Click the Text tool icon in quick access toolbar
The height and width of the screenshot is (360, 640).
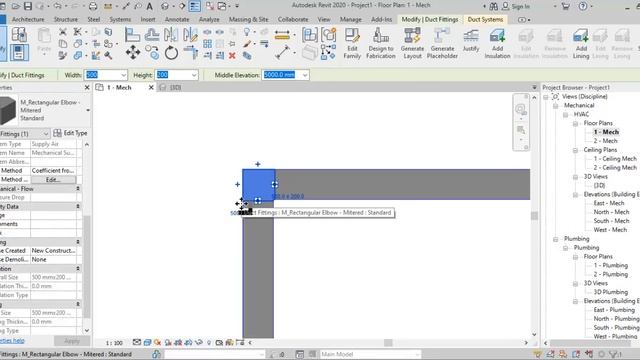[x=149, y=6]
